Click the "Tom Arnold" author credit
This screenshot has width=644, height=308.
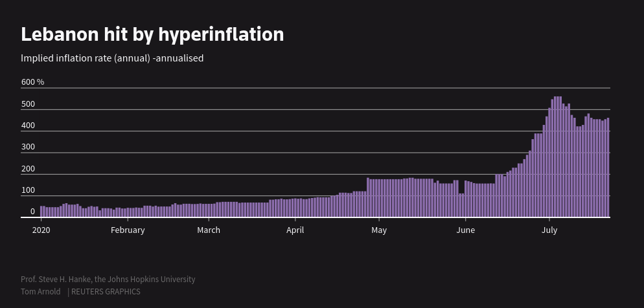coord(40,292)
